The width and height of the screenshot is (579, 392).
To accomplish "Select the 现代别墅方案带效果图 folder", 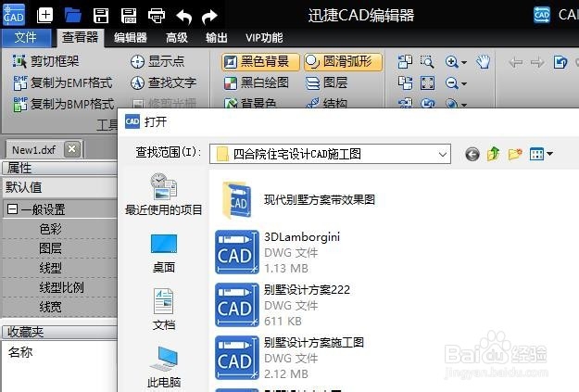I will click(x=298, y=200).
